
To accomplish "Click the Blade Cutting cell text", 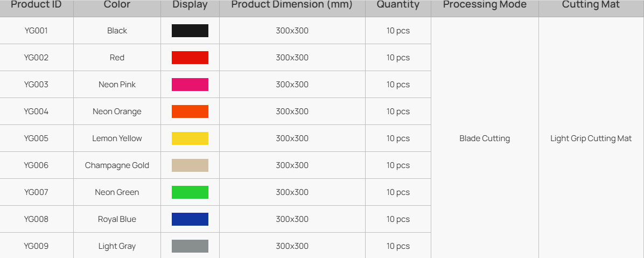I will 485,138.
